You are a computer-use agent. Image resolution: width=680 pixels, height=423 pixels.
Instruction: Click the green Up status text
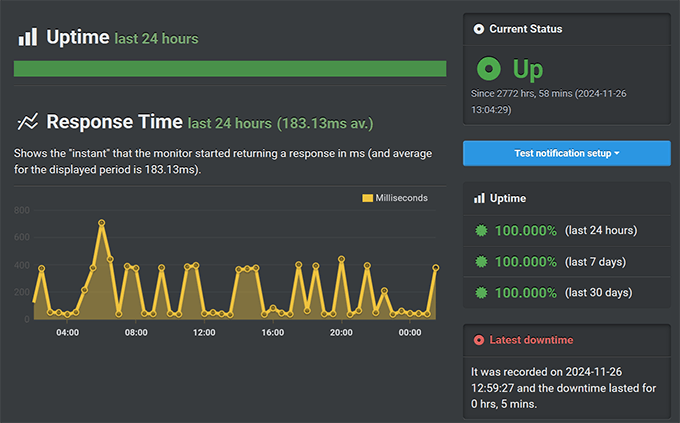[x=527, y=69]
